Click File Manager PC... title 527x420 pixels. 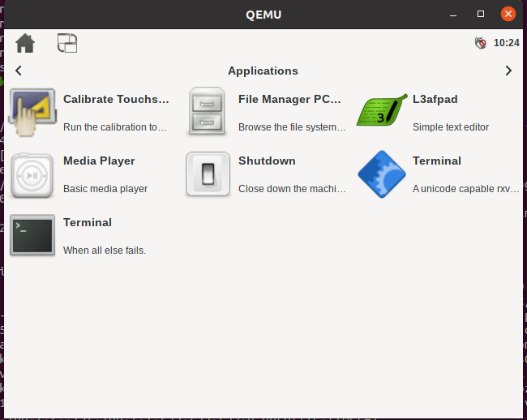289,99
